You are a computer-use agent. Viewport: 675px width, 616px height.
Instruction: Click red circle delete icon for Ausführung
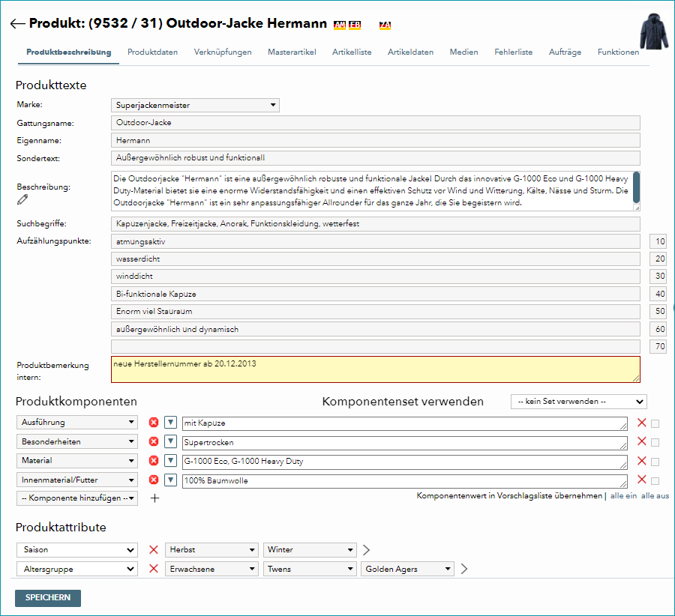click(154, 423)
